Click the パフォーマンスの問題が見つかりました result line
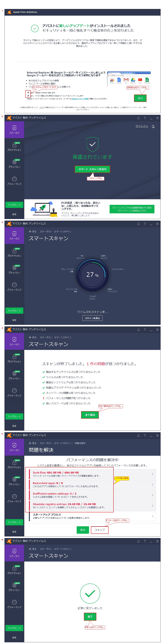Screen dimensions: 162x644 (x=67, y=398)
